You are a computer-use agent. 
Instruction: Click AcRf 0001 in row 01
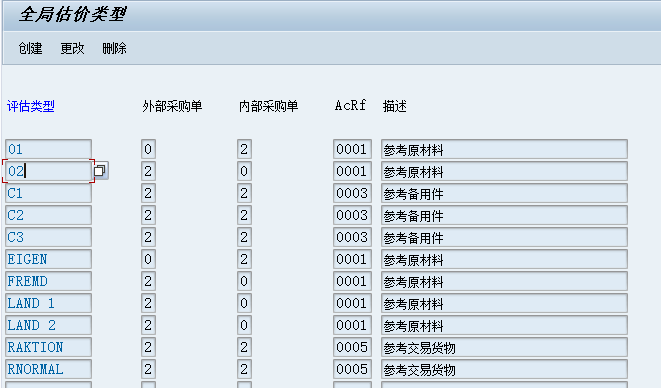tap(352, 149)
